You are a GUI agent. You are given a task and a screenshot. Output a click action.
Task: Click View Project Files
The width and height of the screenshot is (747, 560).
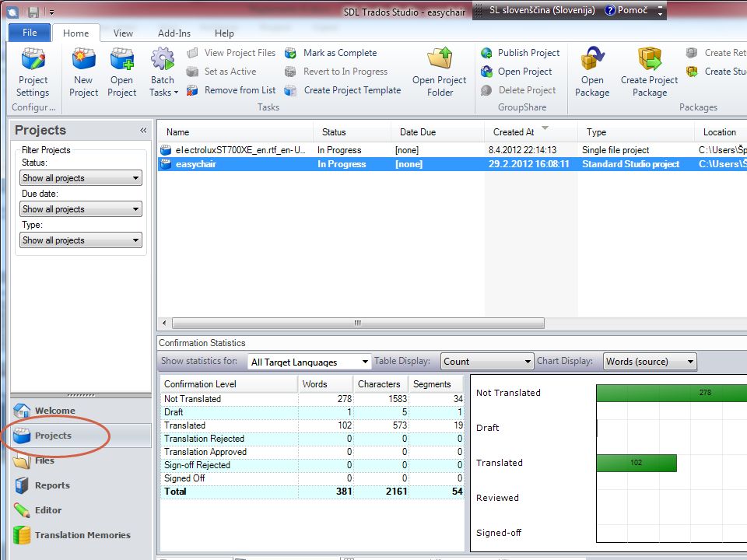[x=232, y=53]
